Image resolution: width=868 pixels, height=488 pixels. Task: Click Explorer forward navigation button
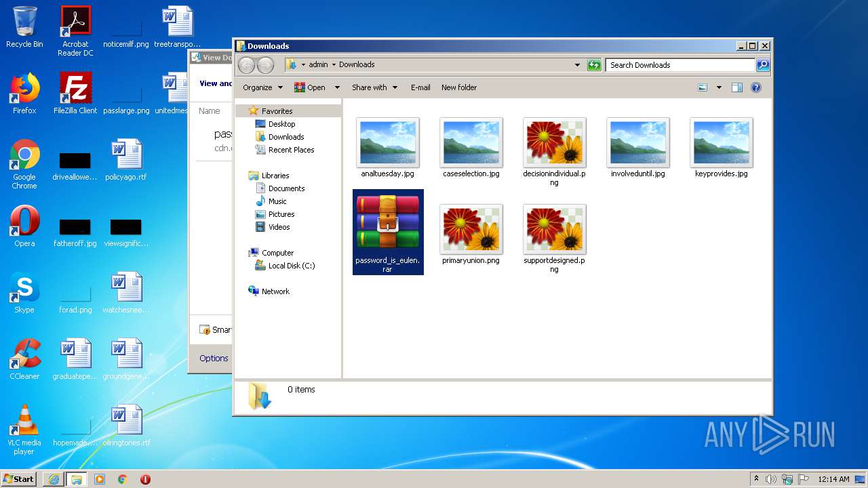266,65
